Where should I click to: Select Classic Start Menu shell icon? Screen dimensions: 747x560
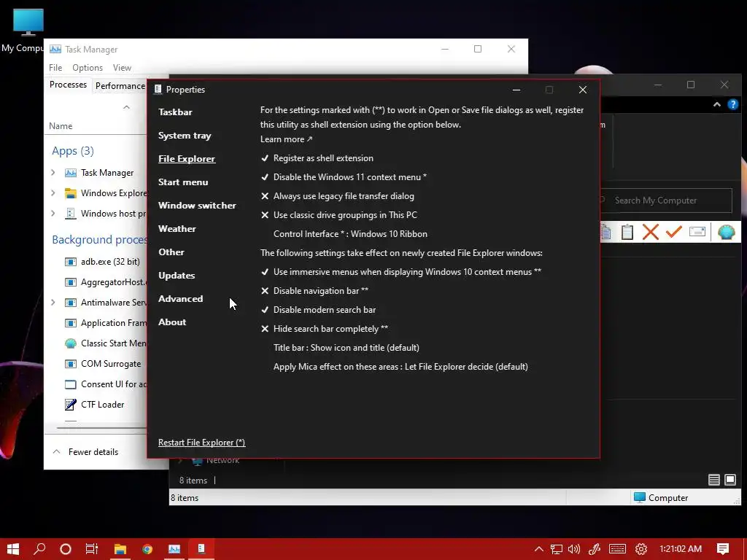point(71,344)
